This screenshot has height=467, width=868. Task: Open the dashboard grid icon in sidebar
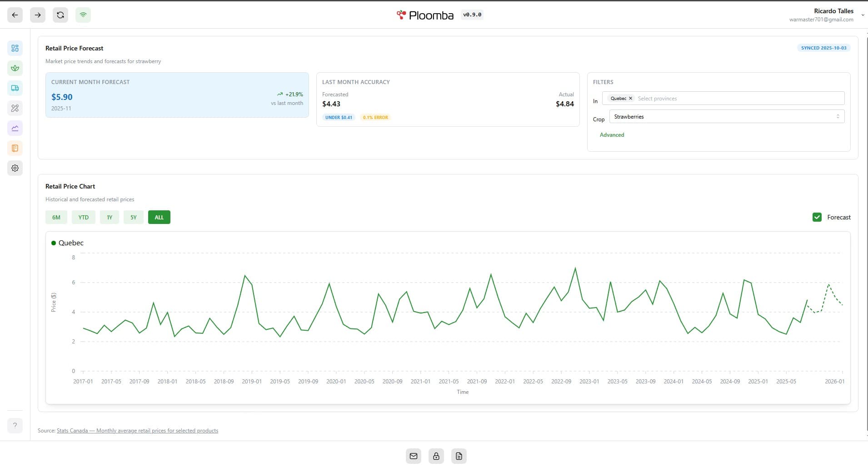(15, 48)
